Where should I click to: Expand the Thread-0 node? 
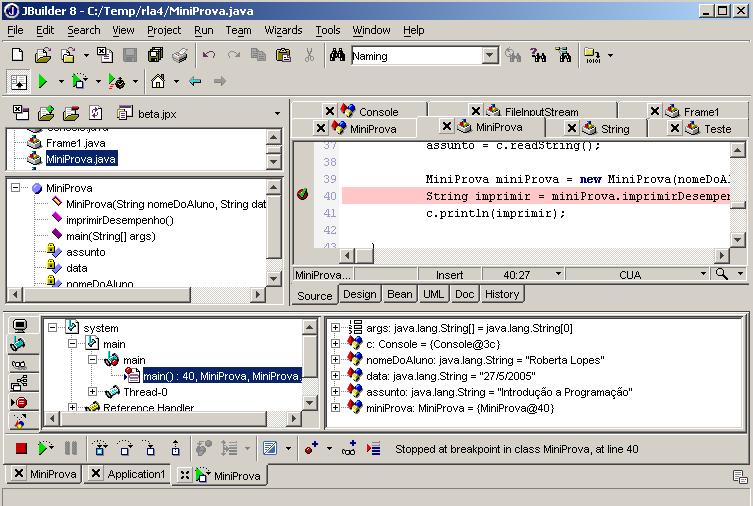(93, 392)
